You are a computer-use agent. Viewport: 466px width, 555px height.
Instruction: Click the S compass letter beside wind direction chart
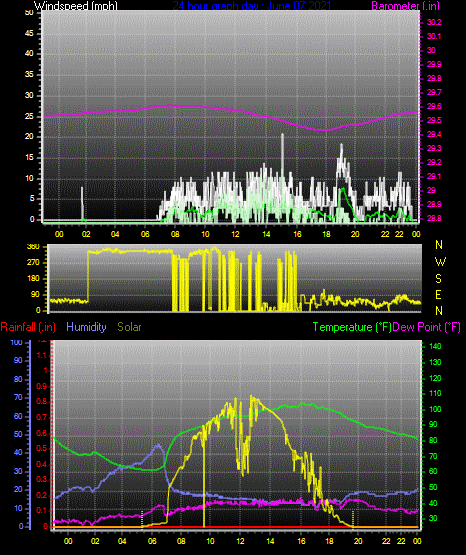tap(438, 279)
